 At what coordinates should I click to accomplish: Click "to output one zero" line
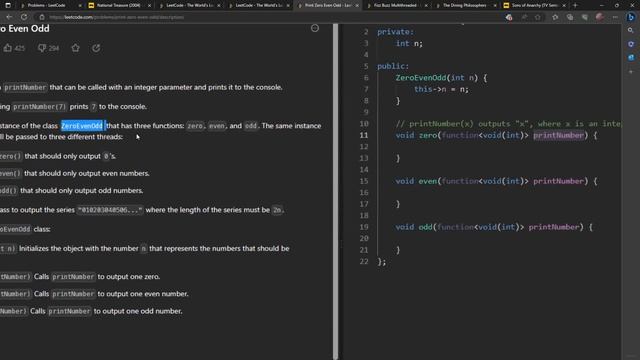pyautogui.click(x=129, y=277)
